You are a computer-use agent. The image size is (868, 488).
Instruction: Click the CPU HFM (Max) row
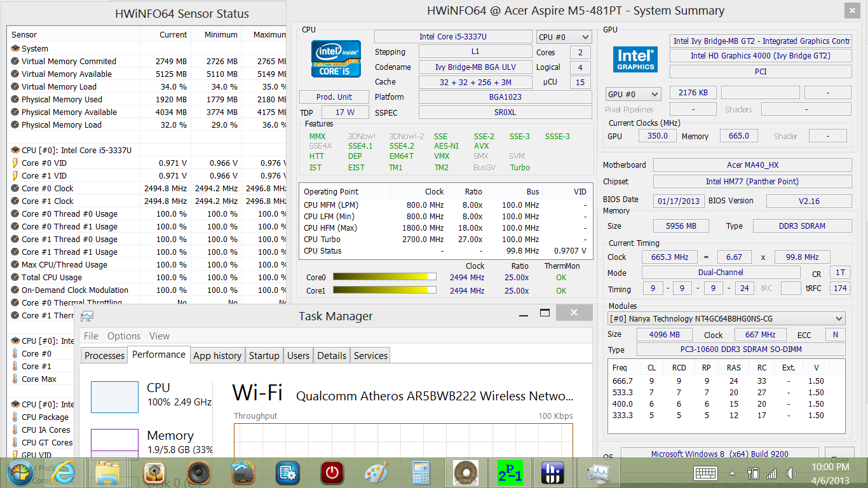point(445,228)
